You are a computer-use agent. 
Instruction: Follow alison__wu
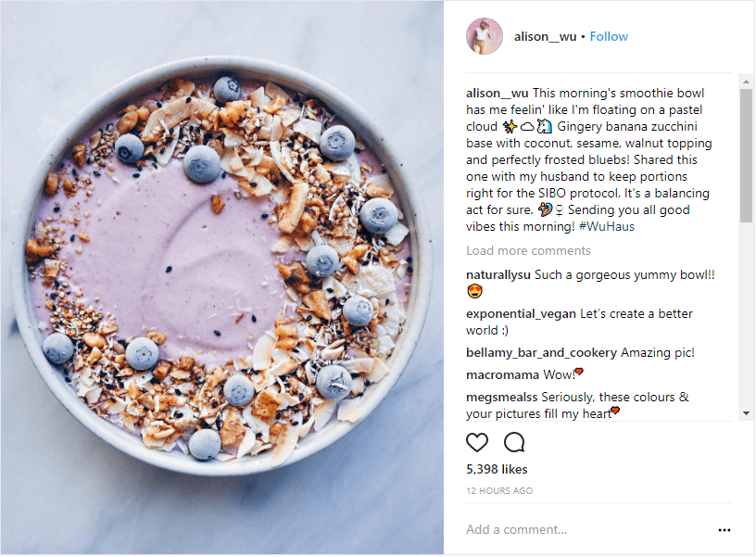pyautogui.click(x=609, y=37)
